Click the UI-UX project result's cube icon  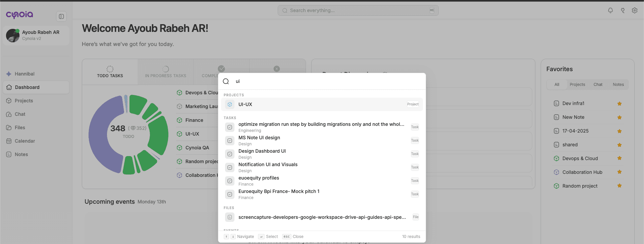coord(230,104)
